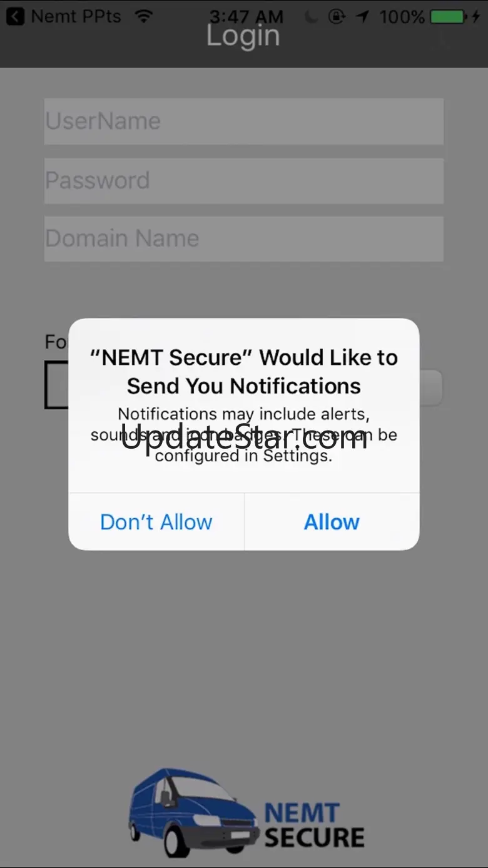
Task: Click the 100% battery percentage text
Action: coord(402,17)
